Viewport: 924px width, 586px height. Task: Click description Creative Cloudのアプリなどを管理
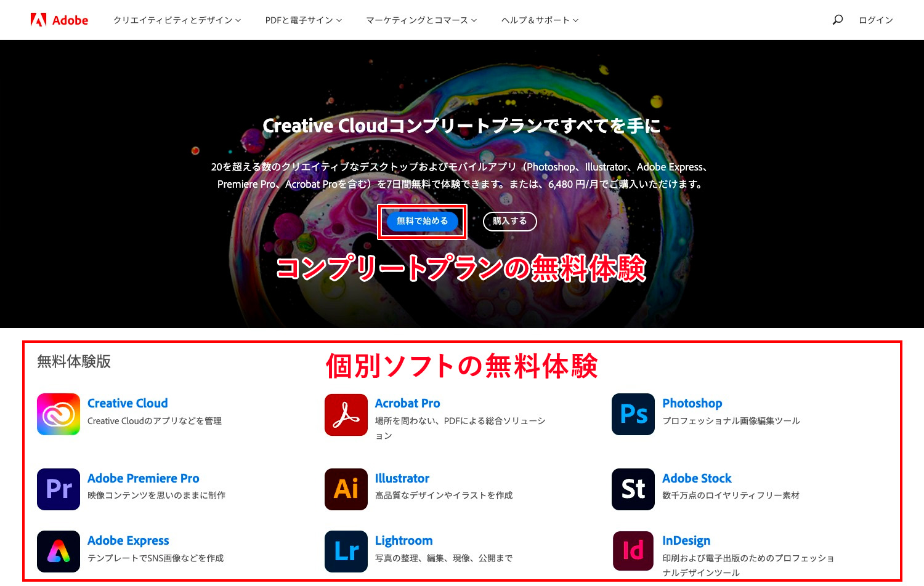click(x=155, y=421)
